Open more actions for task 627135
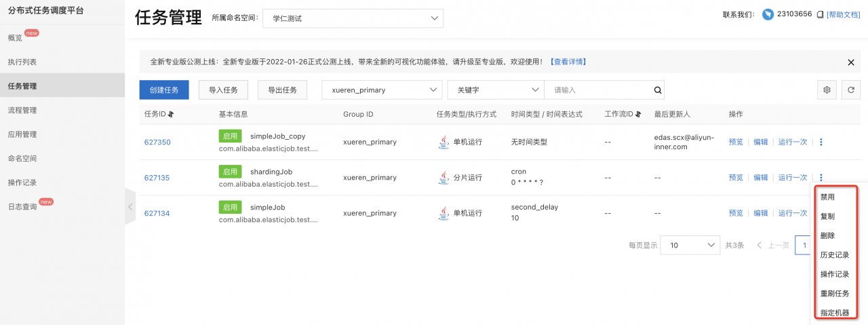This screenshot has width=868, height=325. pyautogui.click(x=821, y=177)
